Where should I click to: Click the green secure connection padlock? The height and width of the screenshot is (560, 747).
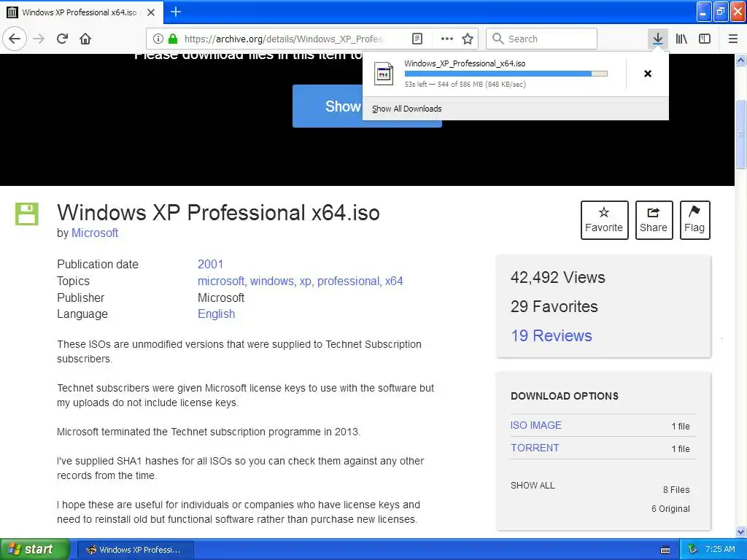[x=172, y=39]
